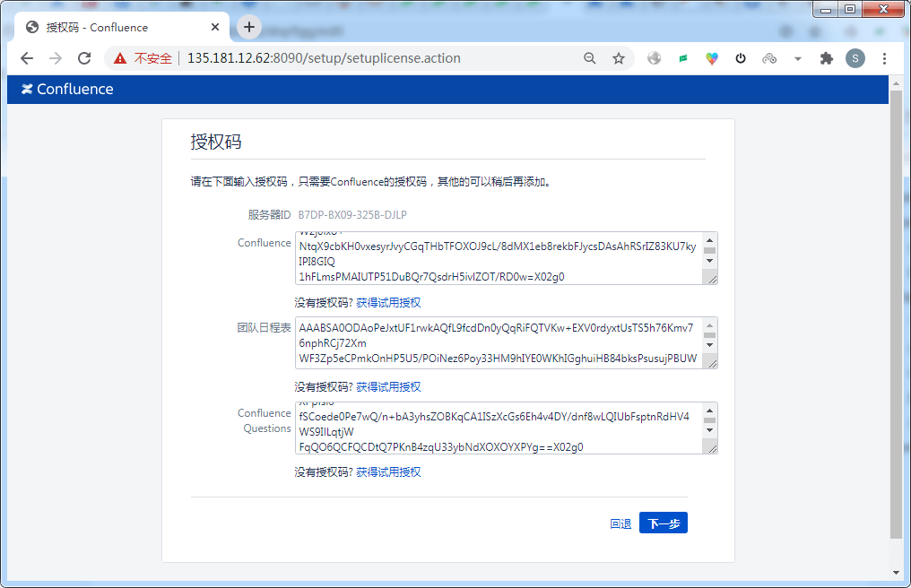Click the 下一步 next button
This screenshot has height=588, width=911.
[664, 523]
